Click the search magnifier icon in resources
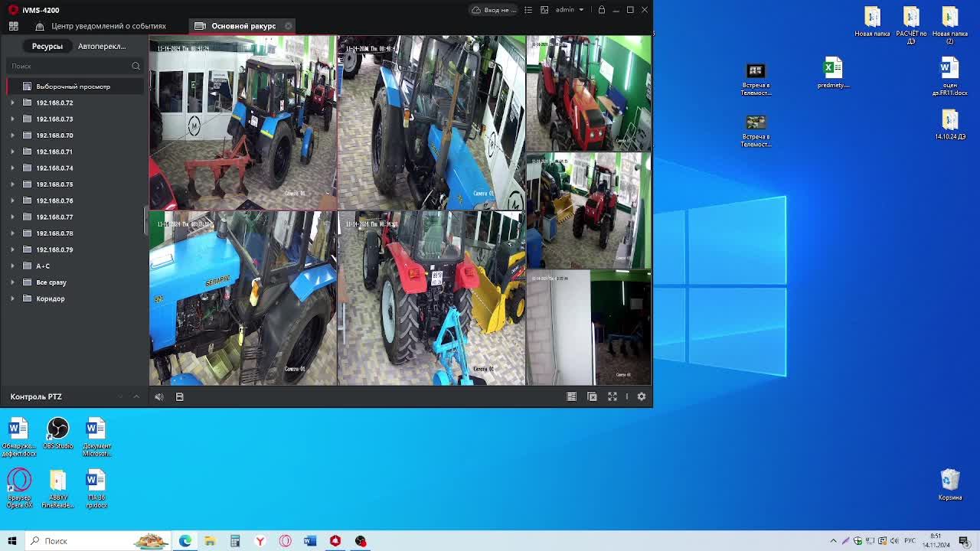This screenshot has height=551, width=980. pos(136,66)
